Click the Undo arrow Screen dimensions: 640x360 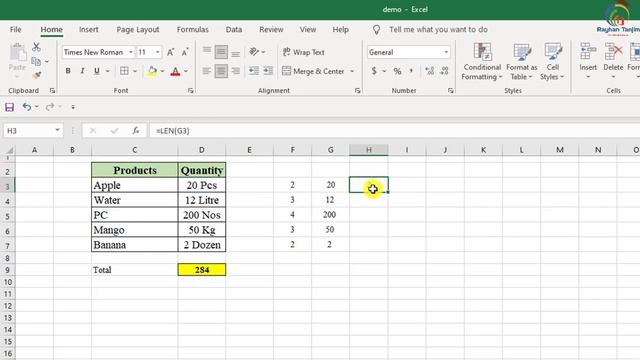pos(27,107)
